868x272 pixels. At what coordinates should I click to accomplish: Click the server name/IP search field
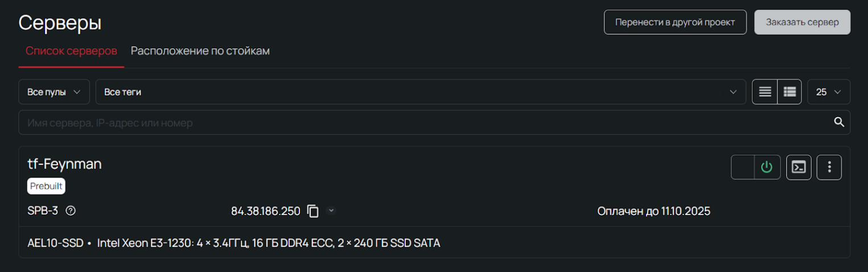pos(421,122)
